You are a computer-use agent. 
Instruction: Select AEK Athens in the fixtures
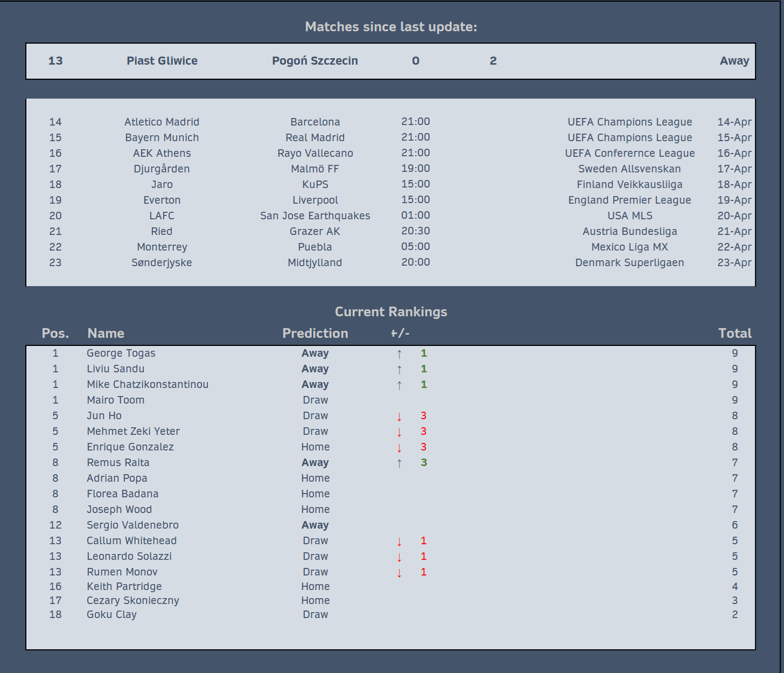pyautogui.click(x=162, y=153)
